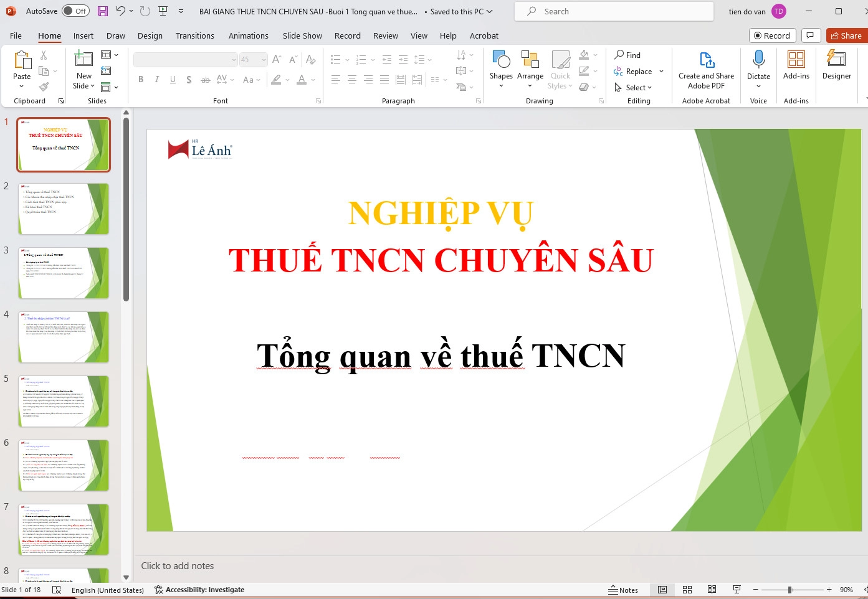Click the zoom slider handle
Viewport: 868px width, 599px height.
pos(790,590)
